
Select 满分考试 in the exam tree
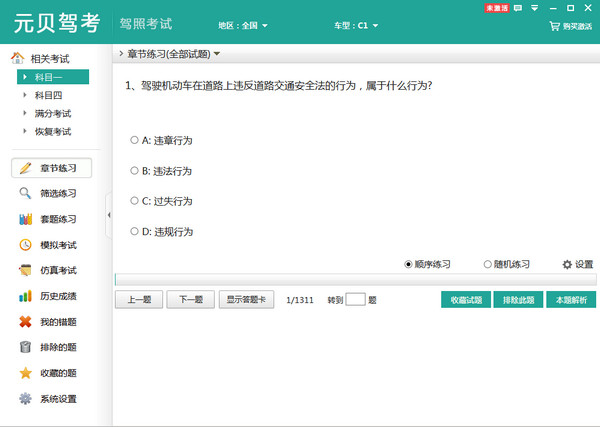coord(52,113)
